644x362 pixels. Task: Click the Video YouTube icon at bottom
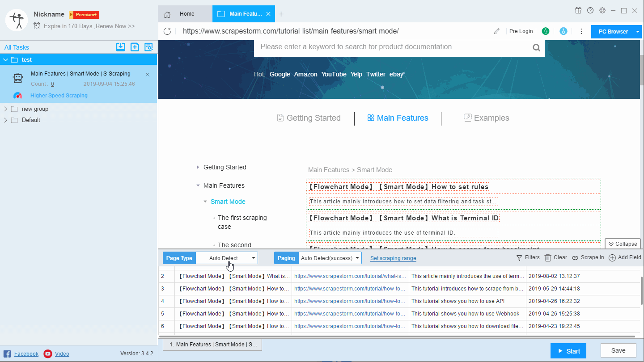click(x=48, y=354)
